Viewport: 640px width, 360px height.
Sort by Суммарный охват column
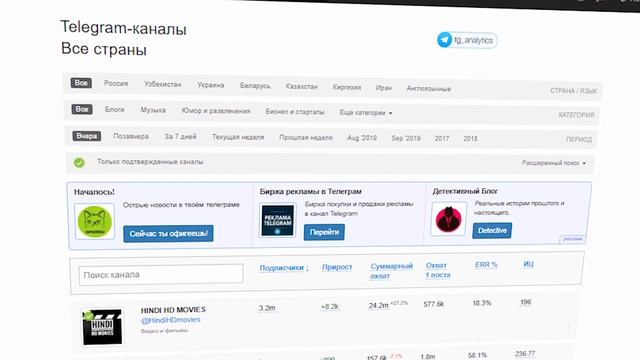(391, 271)
